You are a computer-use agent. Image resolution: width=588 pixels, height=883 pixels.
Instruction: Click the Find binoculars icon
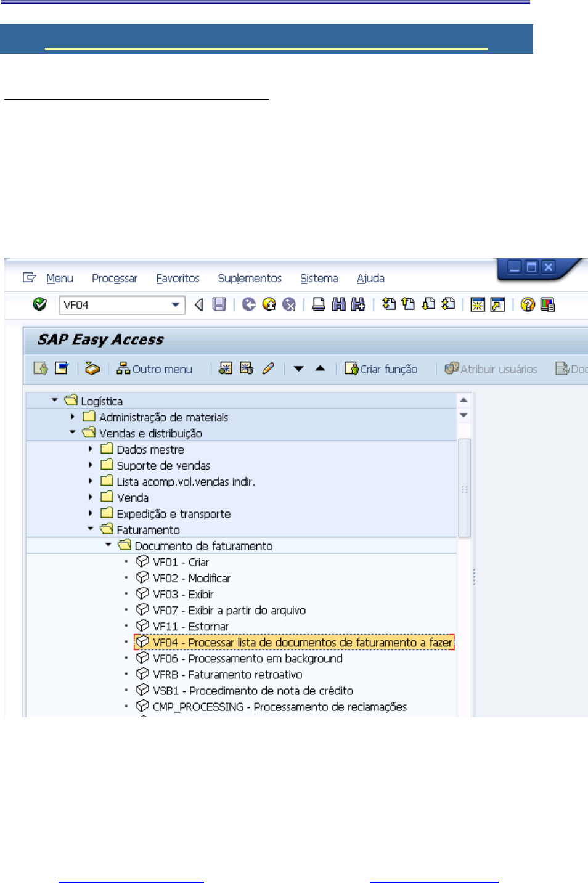(x=338, y=304)
